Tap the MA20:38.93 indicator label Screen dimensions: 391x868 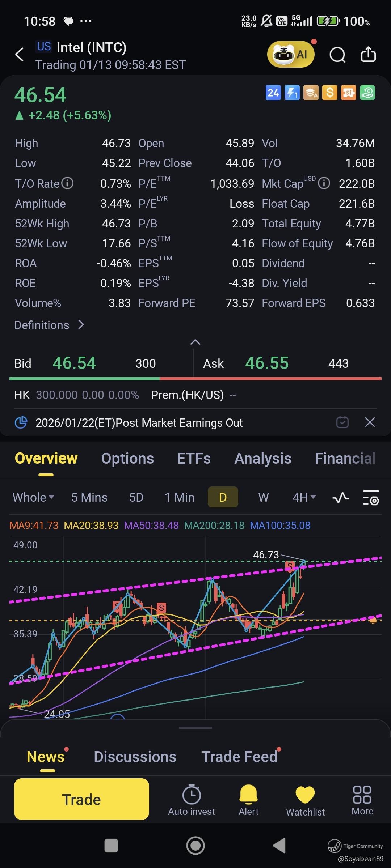(91, 525)
